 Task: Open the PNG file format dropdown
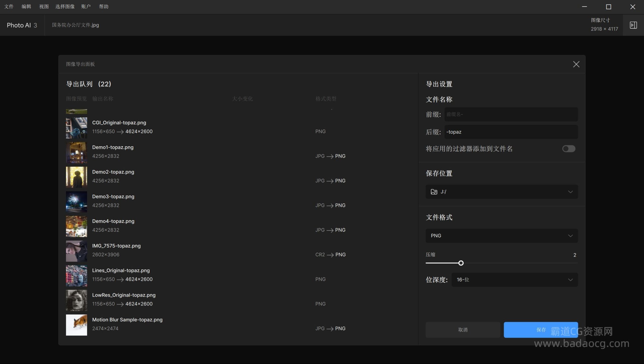point(502,236)
